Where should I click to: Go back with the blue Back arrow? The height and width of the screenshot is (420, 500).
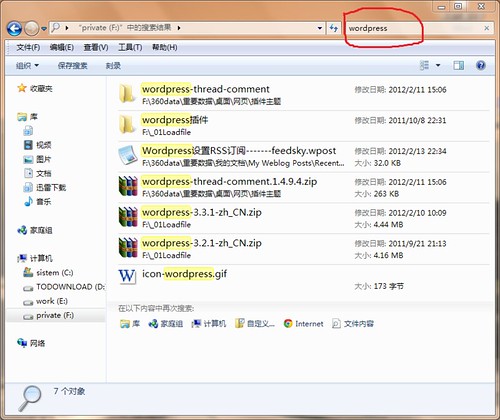14,29
